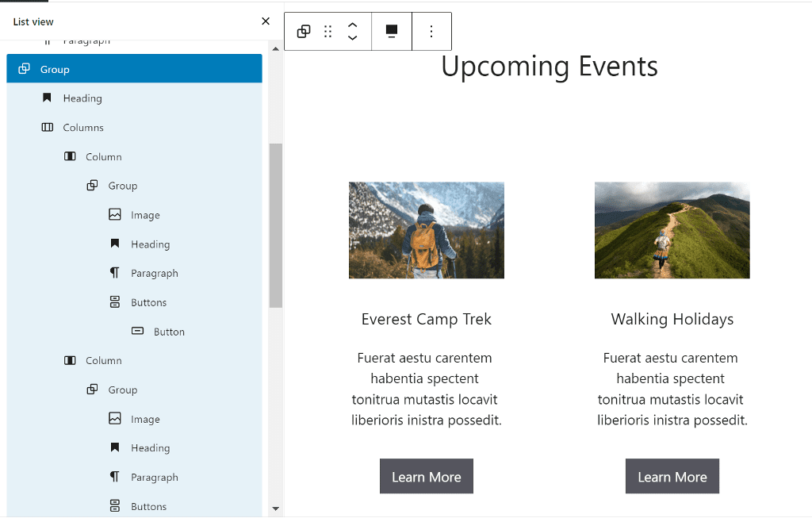Click the first Paragraph pilcrow icon
The height and width of the screenshot is (522, 812).
click(x=115, y=273)
